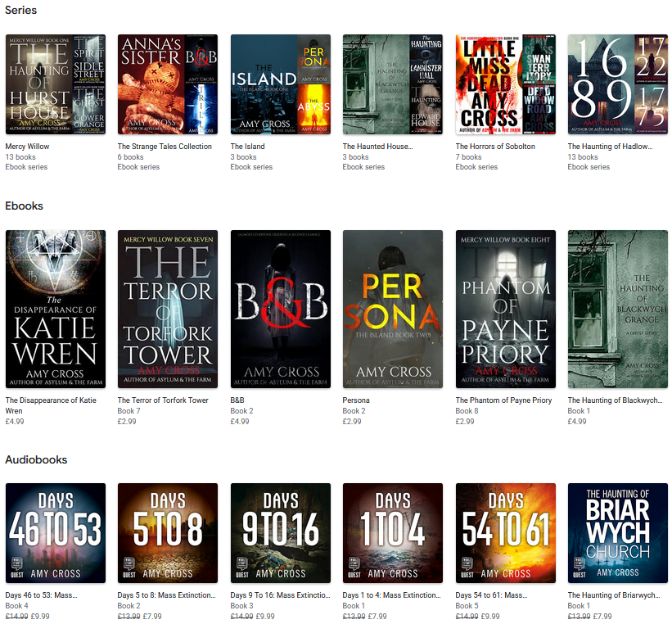Open The Haunting of Hadlow series cover
Screen dimensions: 672x624
618,84
